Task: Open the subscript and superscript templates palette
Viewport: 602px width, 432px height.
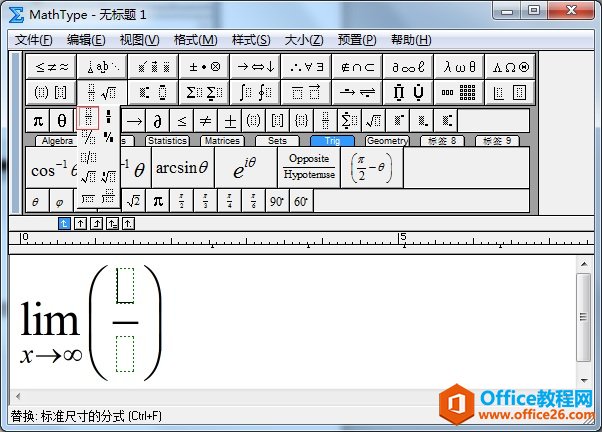Action: [153, 92]
